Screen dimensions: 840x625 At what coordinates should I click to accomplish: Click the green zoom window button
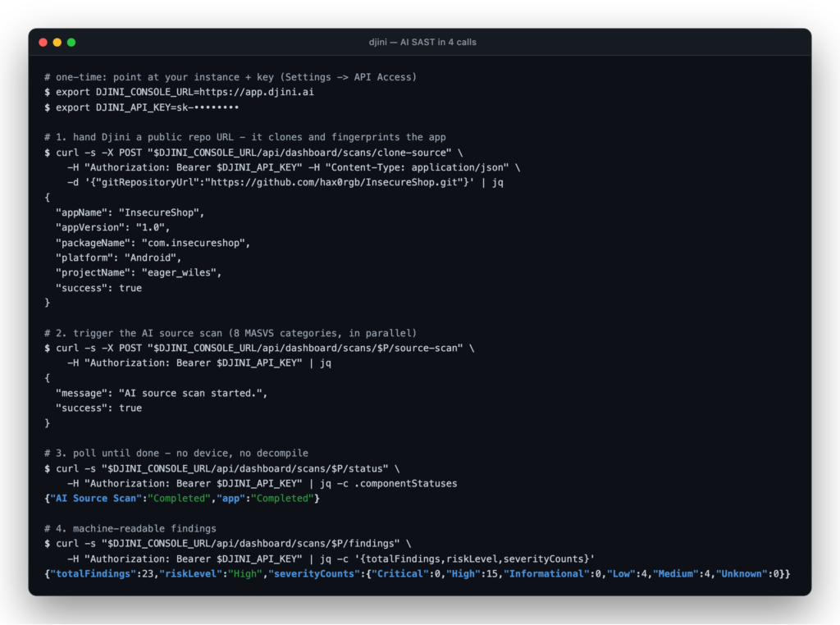pyautogui.click(x=71, y=43)
